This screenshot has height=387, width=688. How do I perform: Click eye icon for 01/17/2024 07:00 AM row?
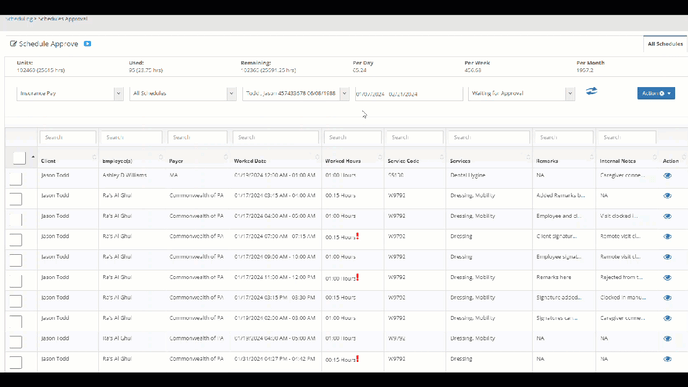(x=667, y=236)
